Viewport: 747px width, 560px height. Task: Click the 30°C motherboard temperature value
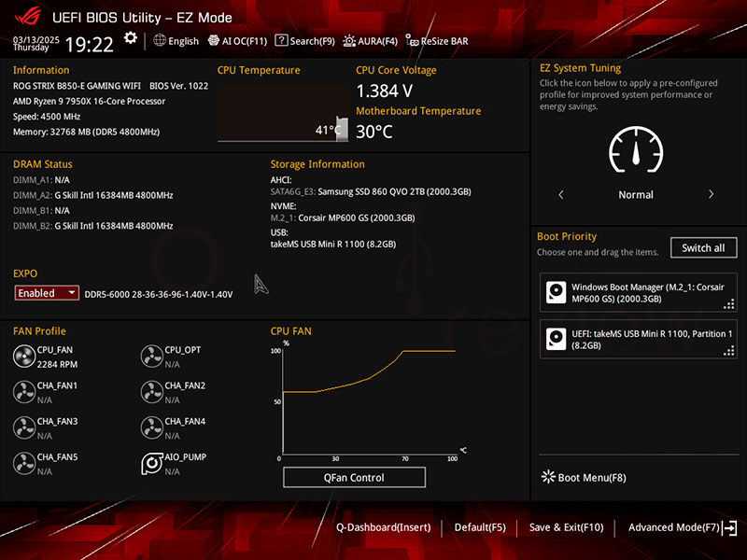click(374, 132)
